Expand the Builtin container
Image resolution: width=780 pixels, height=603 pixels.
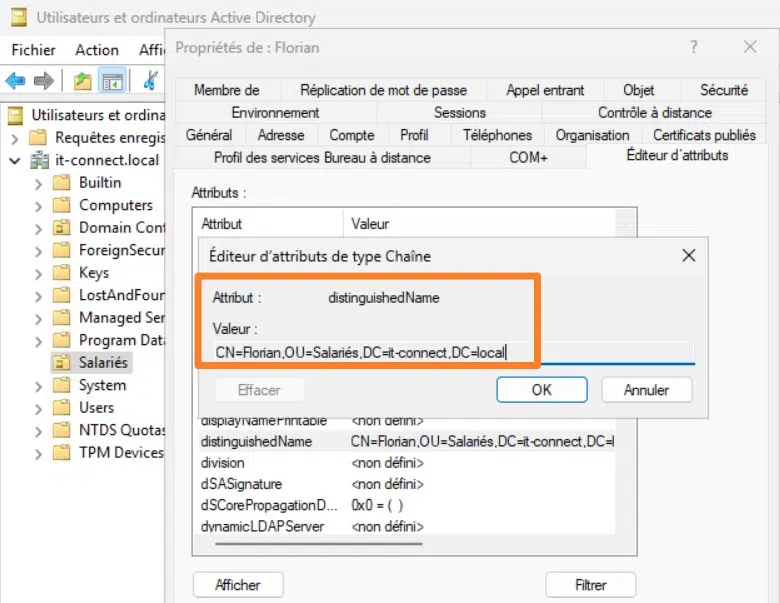[x=38, y=184]
